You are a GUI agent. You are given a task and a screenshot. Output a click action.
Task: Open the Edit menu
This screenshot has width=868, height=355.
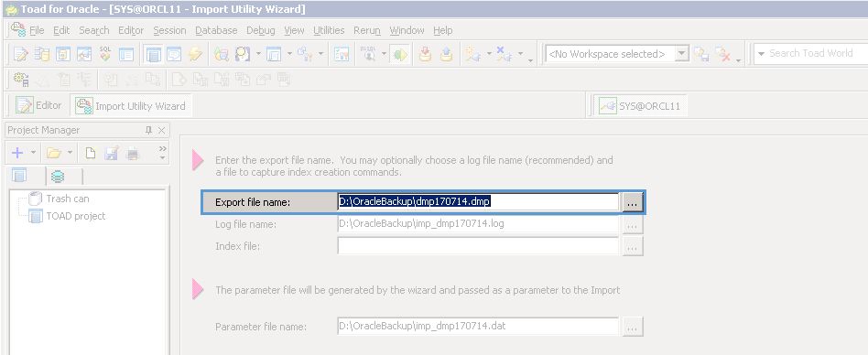click(x=61, y=30)
